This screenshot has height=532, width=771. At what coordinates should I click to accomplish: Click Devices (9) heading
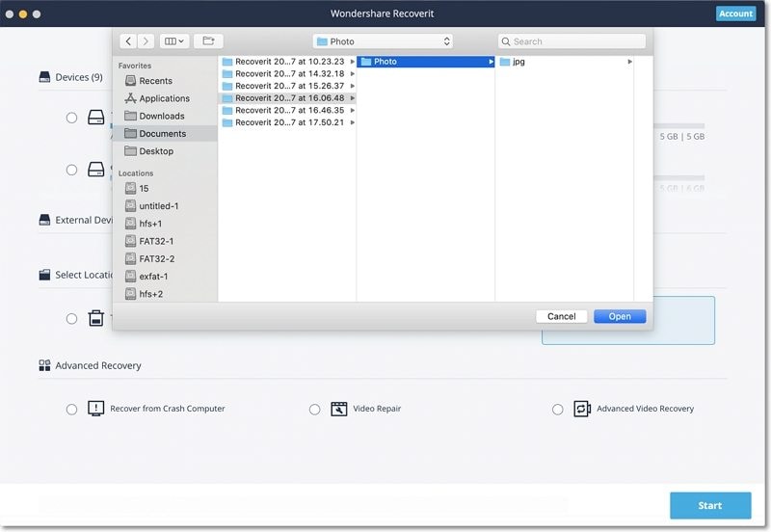pos(79,77)
